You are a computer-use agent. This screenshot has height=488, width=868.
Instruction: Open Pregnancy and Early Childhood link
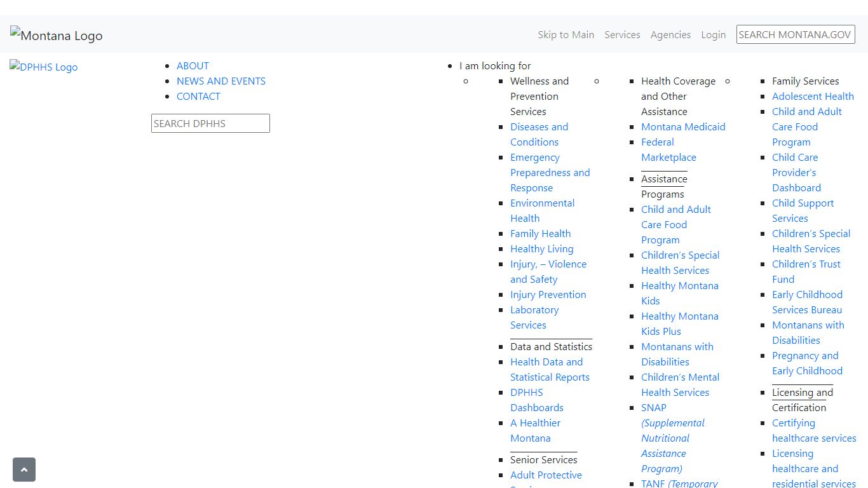point(807,363)
